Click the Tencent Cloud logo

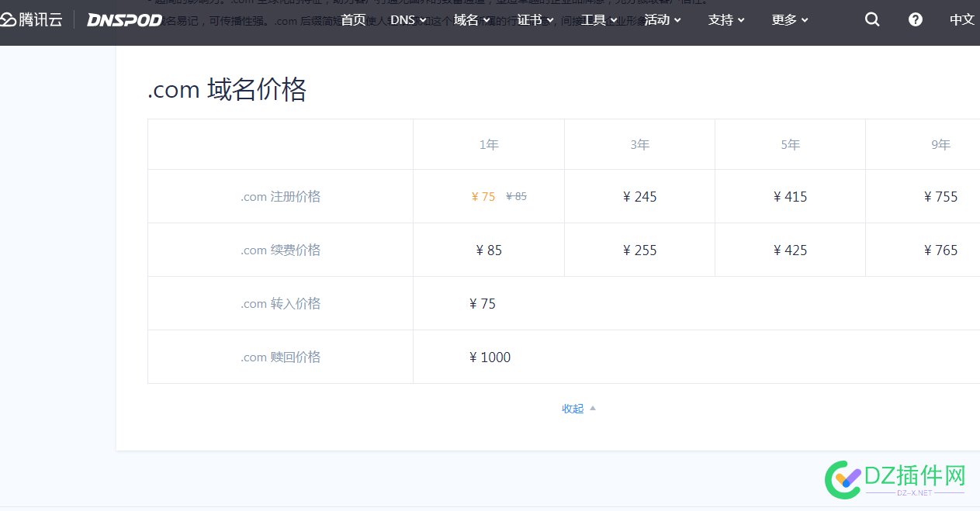tap(31, 19)
